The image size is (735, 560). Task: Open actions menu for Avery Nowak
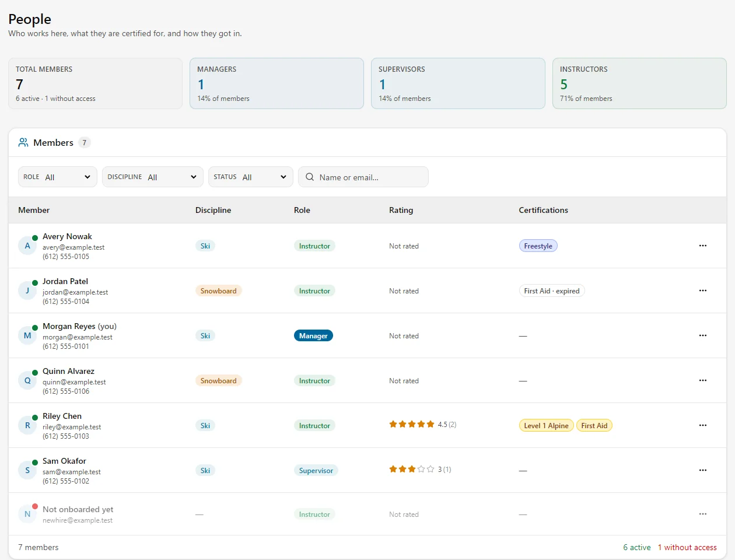702,246
